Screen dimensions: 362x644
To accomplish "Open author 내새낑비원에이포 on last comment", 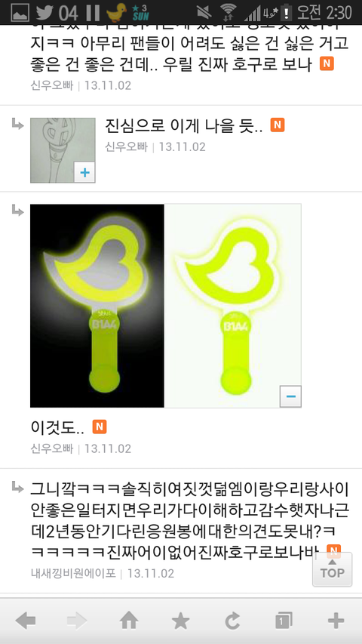I will (73, 573).
